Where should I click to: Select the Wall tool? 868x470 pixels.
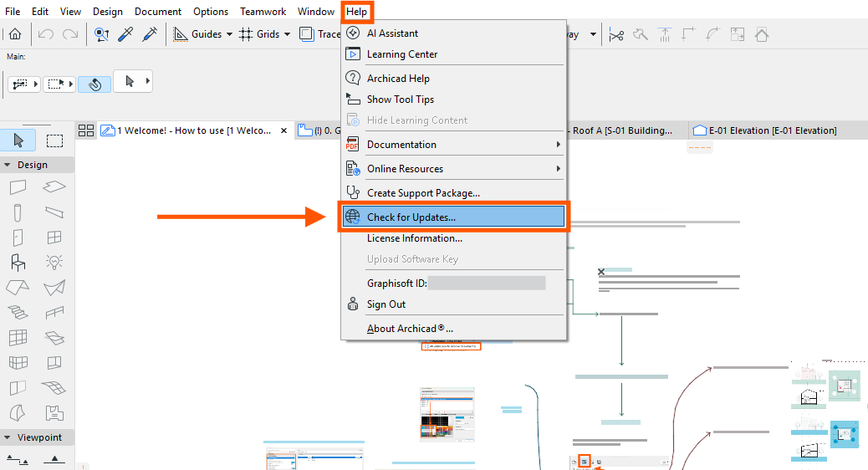(18, 187)
